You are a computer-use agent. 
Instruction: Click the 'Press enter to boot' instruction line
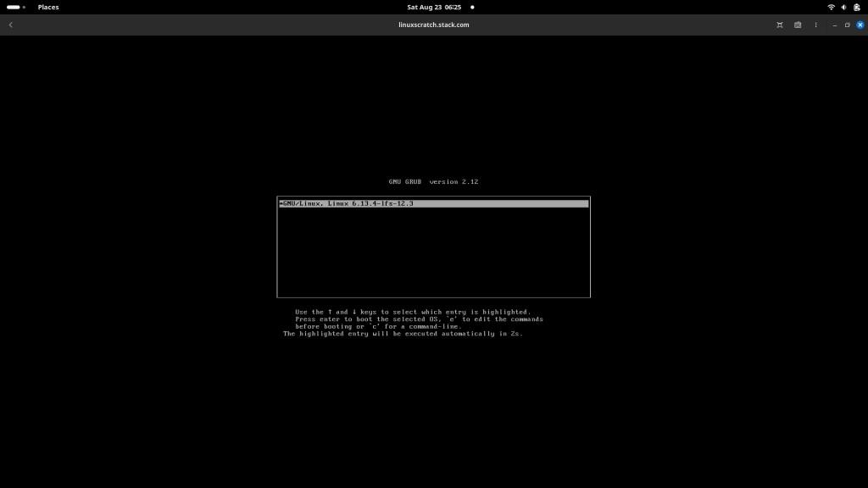(419, 319)
